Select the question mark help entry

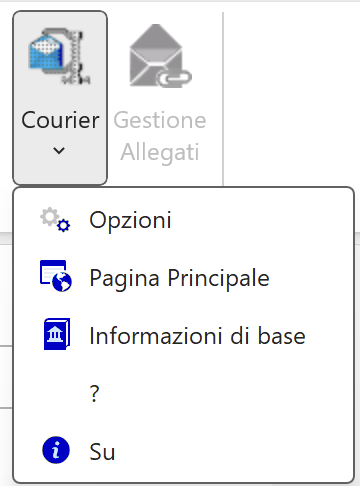coord(183,394)
